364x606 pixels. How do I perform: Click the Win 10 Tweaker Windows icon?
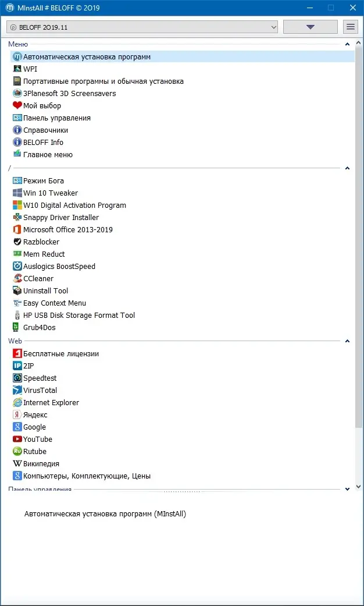pos(17,193)
